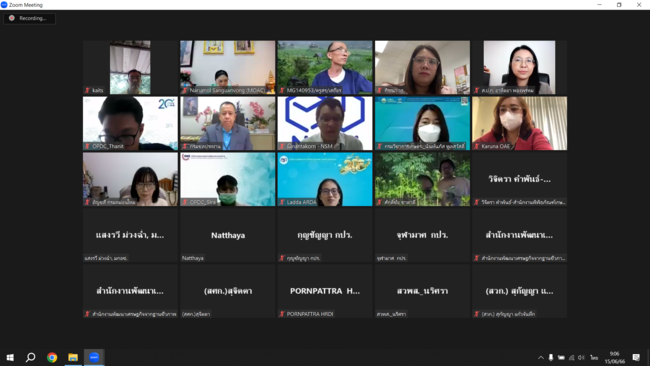Expand hidden system tray icons chevron
Screen dimensions: 650x366
click(x=541, y=357)
